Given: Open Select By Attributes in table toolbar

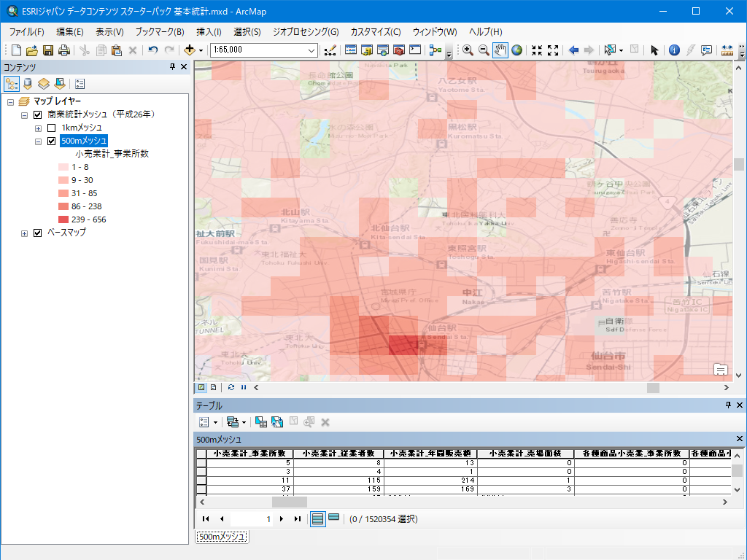Looking at the screenshot, I should tap(261, 422).
